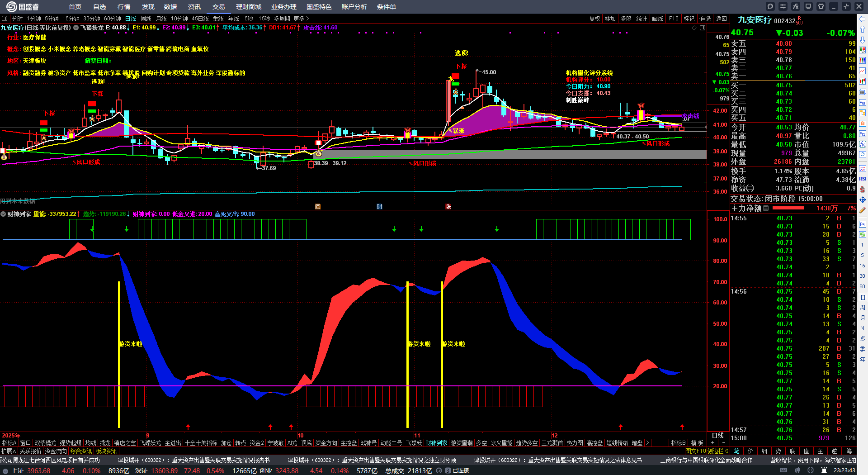Select the 财神到家 indicator tab
This screenshot has height=475, width=868.
click(x=436, y=443)
